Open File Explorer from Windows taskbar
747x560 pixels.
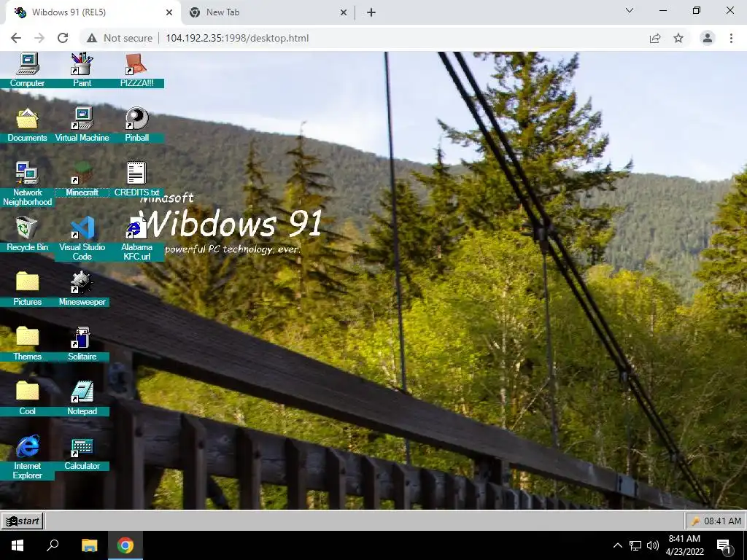point(89,545)
